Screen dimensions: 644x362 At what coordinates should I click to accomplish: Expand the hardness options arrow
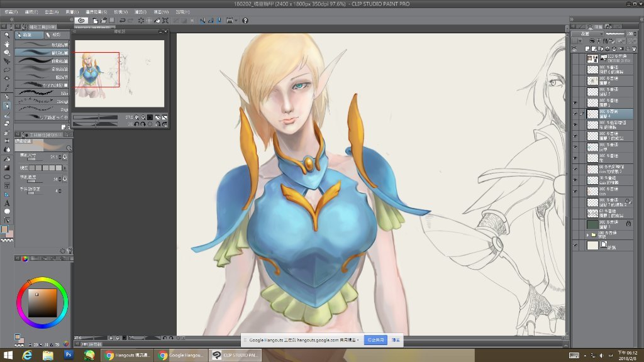coord(65,168)
